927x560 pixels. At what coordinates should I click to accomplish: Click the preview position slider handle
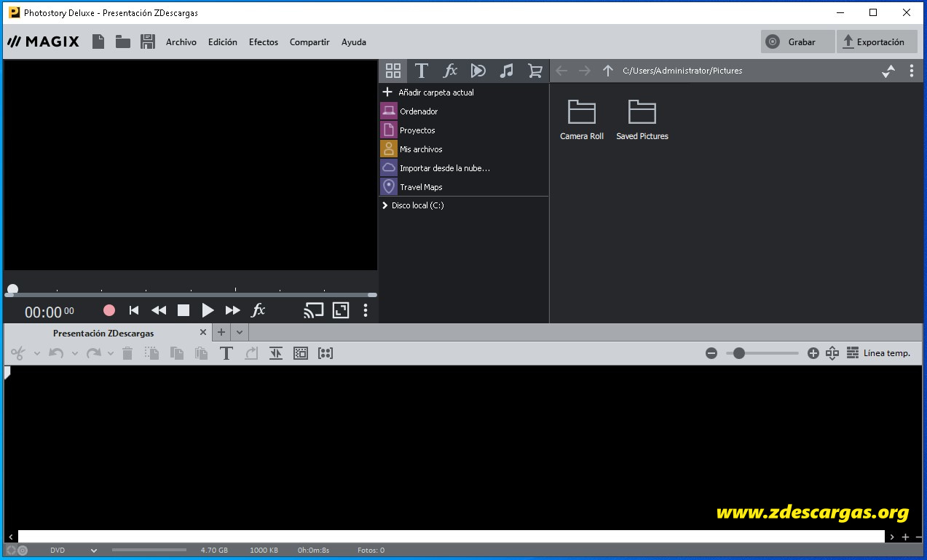12,291
